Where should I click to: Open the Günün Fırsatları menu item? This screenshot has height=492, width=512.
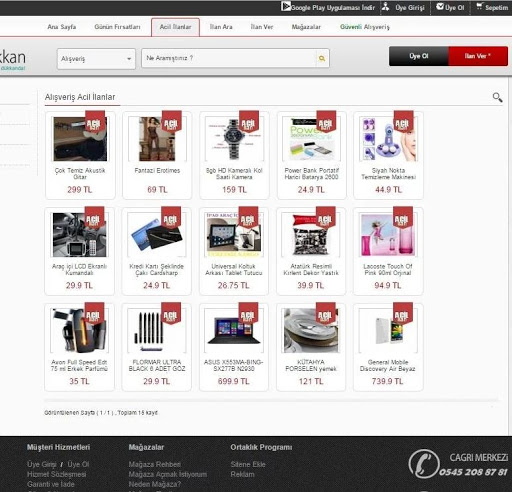coord(117,27)
